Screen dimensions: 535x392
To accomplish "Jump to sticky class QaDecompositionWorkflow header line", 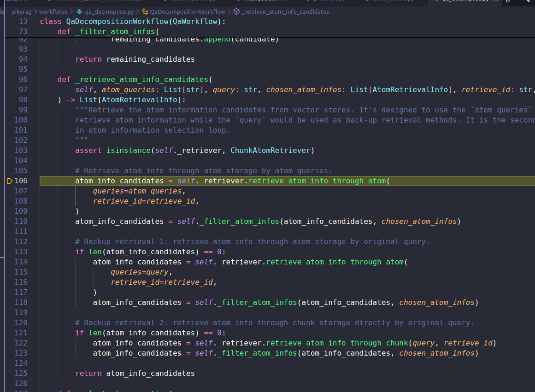I will [x=133, y=22].
